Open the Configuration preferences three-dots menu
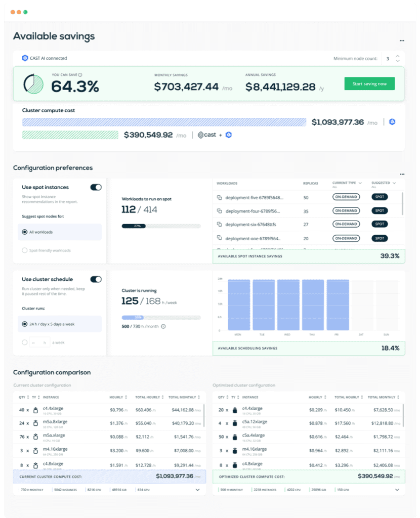Screen dimensions: 420x518 [x=402, y=174]
